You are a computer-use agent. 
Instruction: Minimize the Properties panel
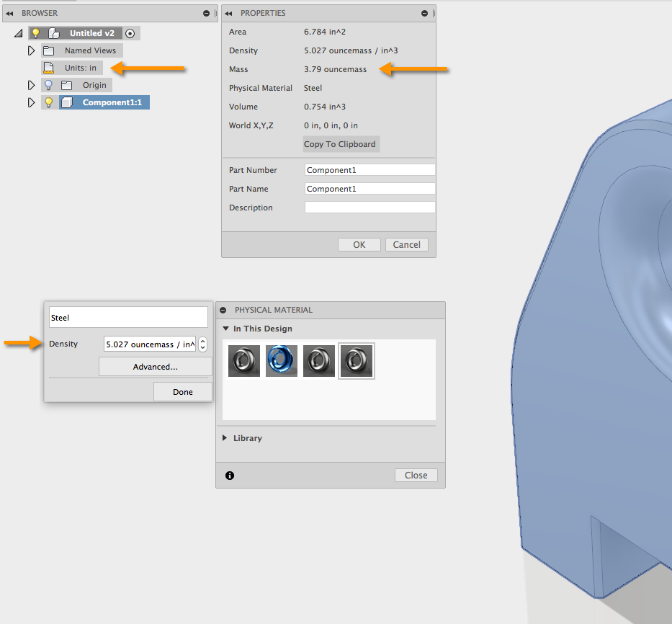pos(424,12)
